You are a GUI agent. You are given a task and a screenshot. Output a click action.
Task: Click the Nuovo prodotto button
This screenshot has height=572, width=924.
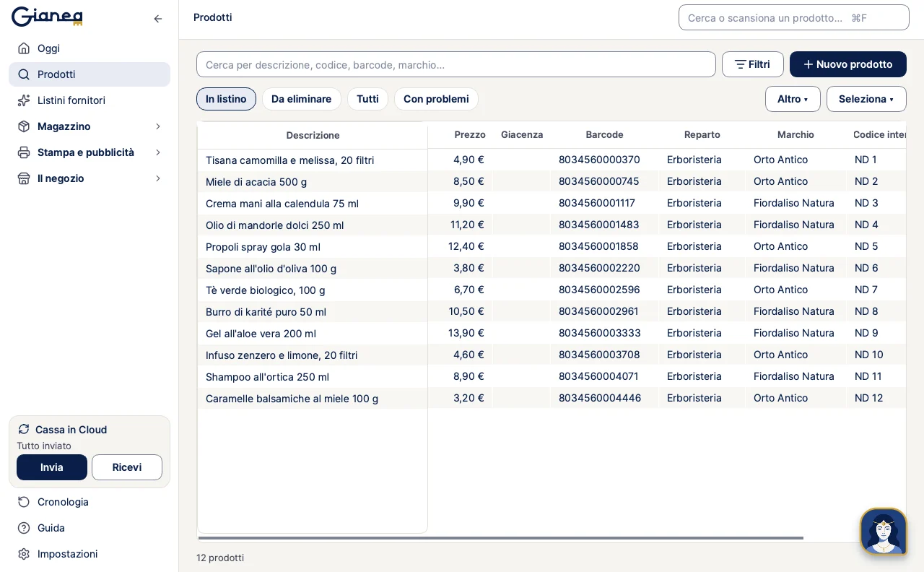pyautogui.click(x=848, y=64)
